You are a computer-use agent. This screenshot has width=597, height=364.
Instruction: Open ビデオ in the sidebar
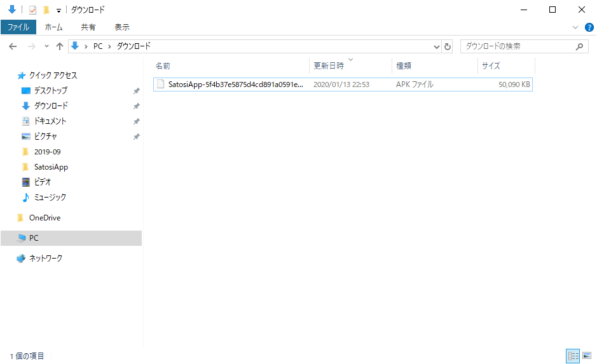pyautogui.click(x=42, y=182)
